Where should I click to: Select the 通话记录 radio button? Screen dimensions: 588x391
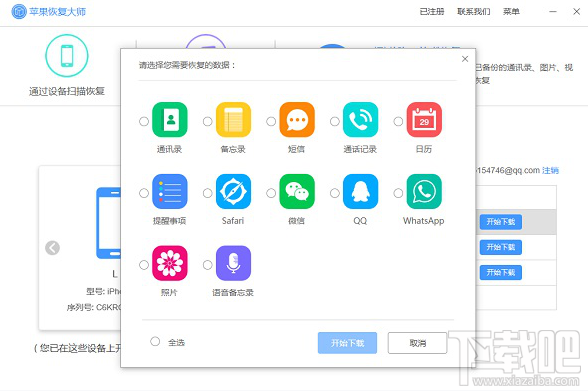(x=335, y=121)
